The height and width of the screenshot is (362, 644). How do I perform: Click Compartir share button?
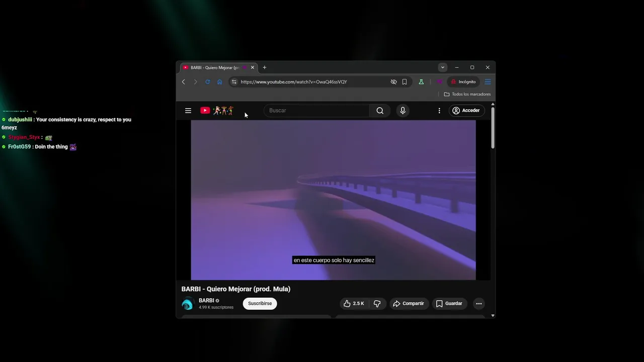409,304
